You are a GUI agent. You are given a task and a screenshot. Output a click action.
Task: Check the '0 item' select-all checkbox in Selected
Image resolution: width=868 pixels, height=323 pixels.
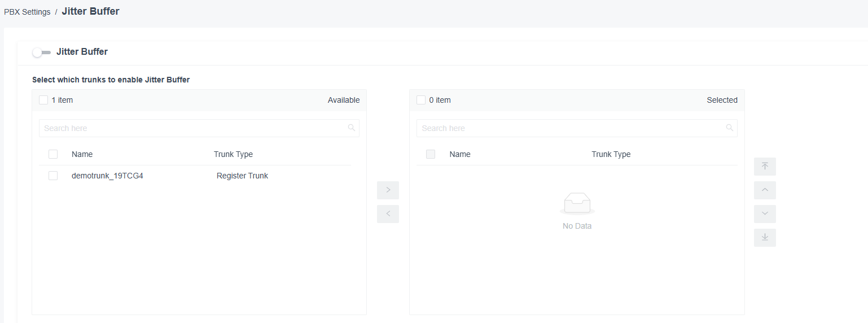coord(421,100)
